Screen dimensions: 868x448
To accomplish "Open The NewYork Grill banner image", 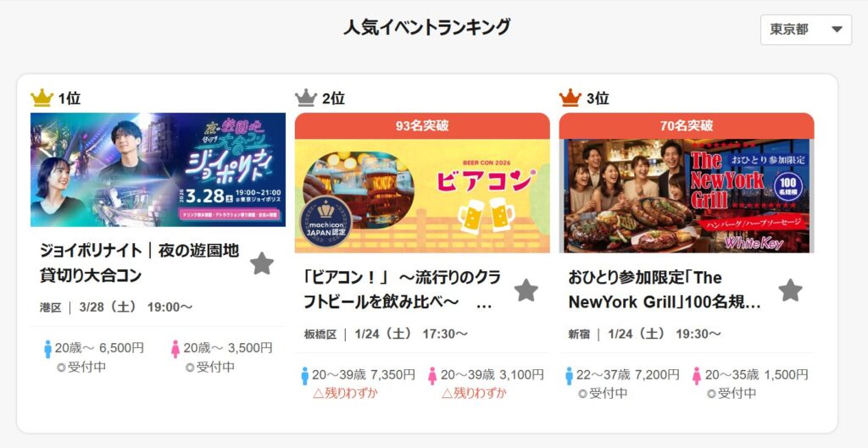I will (x=687, y=196).
